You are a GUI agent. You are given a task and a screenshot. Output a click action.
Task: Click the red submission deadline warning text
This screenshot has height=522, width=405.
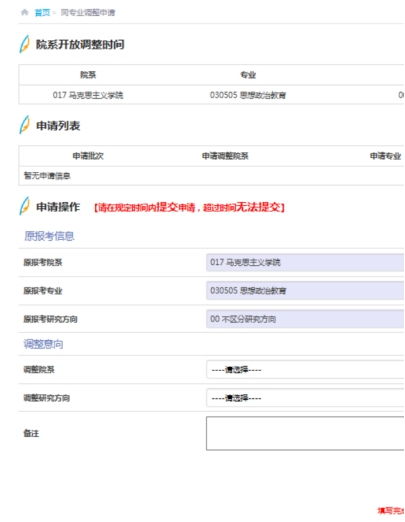tap(189, 207)
